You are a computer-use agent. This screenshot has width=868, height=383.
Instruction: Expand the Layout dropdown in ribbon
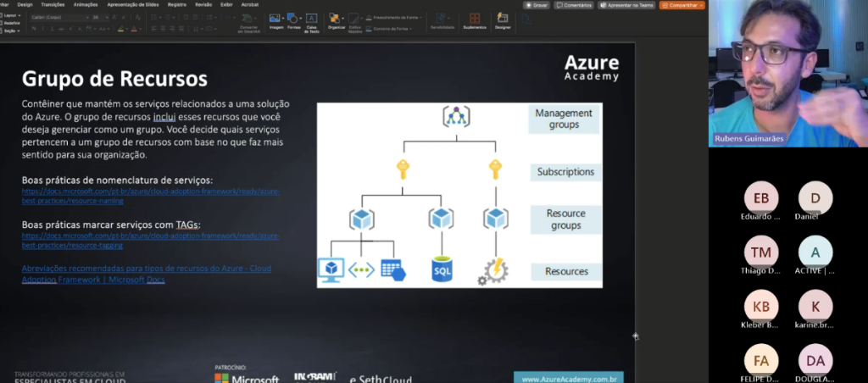click(x=12, y=16)
